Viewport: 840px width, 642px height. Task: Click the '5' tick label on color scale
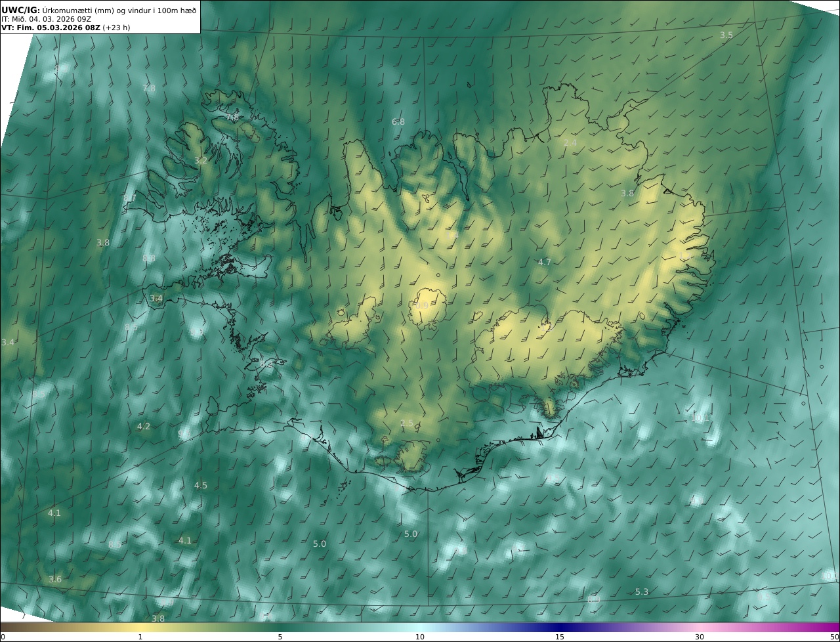(280, 637)
